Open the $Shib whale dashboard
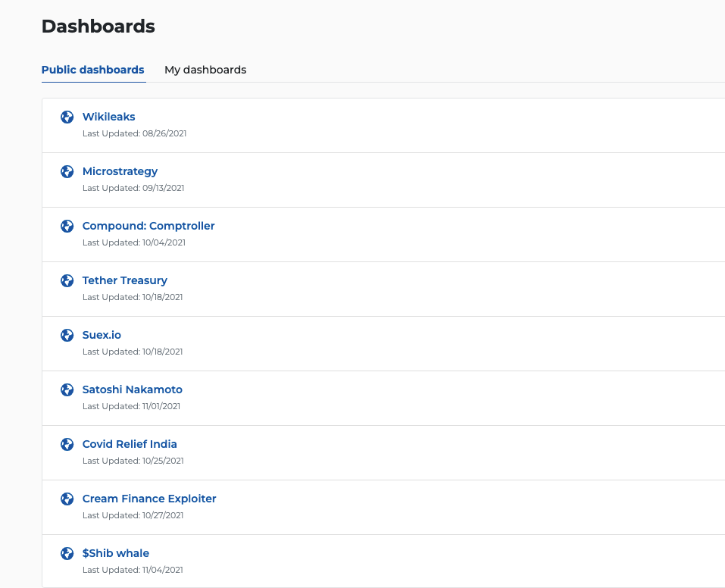The height and width of the screenshot is (588, 725). pos(116,553)
